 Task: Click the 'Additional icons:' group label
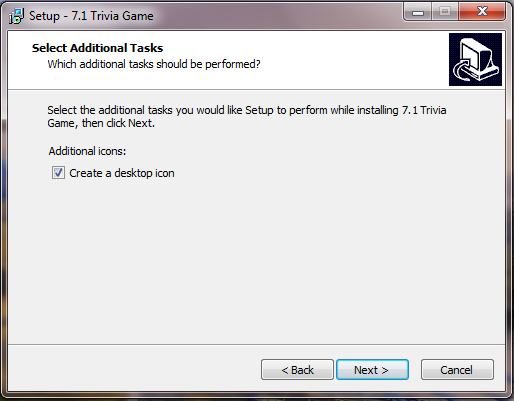tap(87, 151)
